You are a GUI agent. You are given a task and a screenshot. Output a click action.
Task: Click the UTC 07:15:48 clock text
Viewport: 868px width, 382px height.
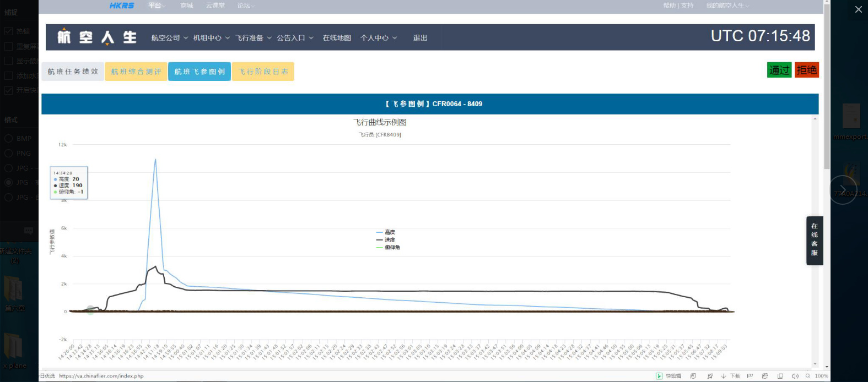click(761, 36)
